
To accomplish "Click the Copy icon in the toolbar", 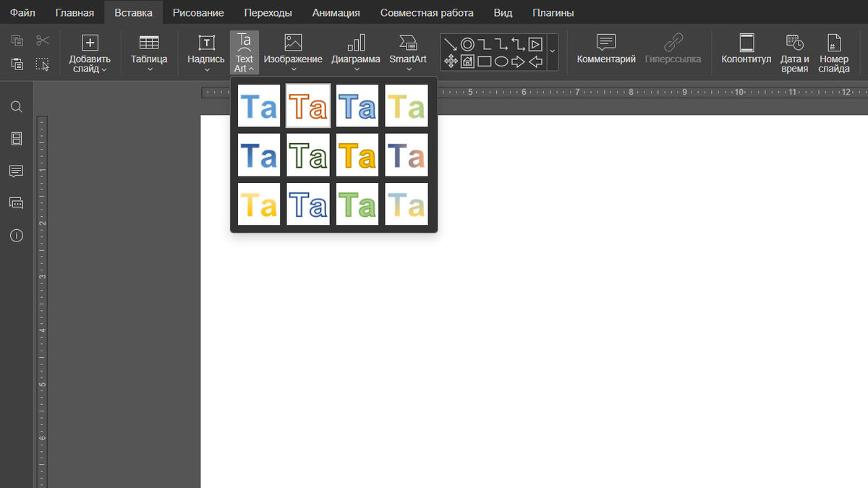I will [x=17, y=40].
